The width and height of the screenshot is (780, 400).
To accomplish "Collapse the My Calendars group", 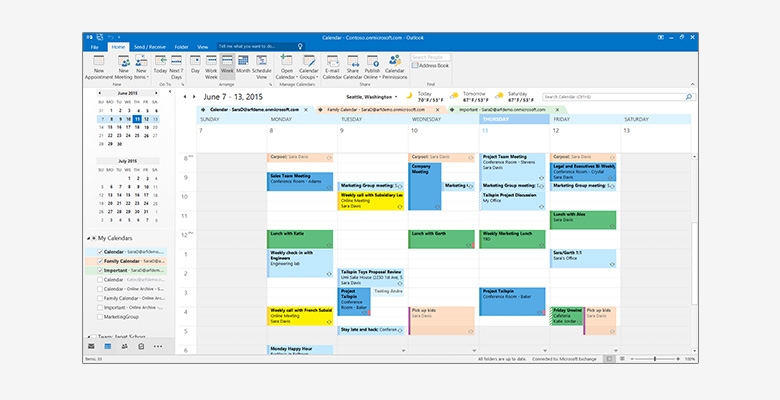I will click(89, 238).
